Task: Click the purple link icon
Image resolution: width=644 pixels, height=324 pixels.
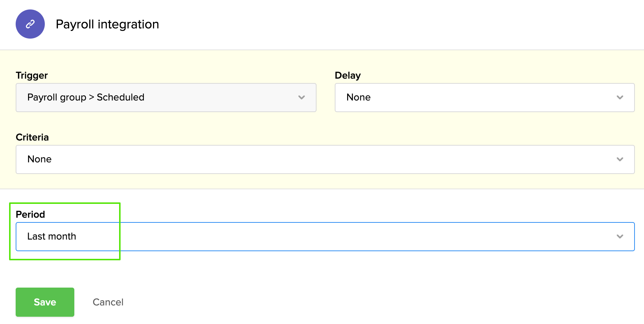Action: 30,24
